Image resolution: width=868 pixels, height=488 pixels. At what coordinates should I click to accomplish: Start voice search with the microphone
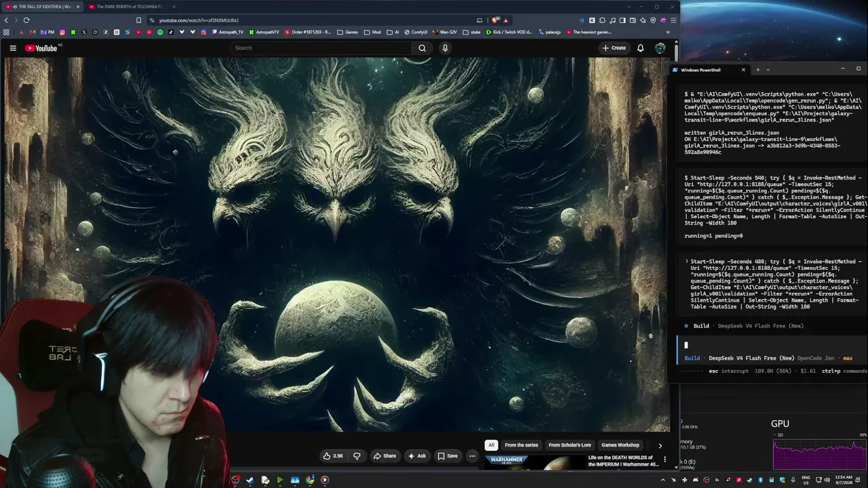click(x=445, y=48)
